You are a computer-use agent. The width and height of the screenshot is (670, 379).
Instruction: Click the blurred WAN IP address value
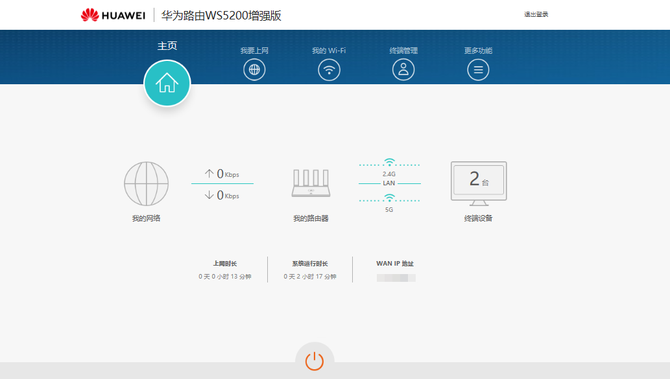point(396,278)
